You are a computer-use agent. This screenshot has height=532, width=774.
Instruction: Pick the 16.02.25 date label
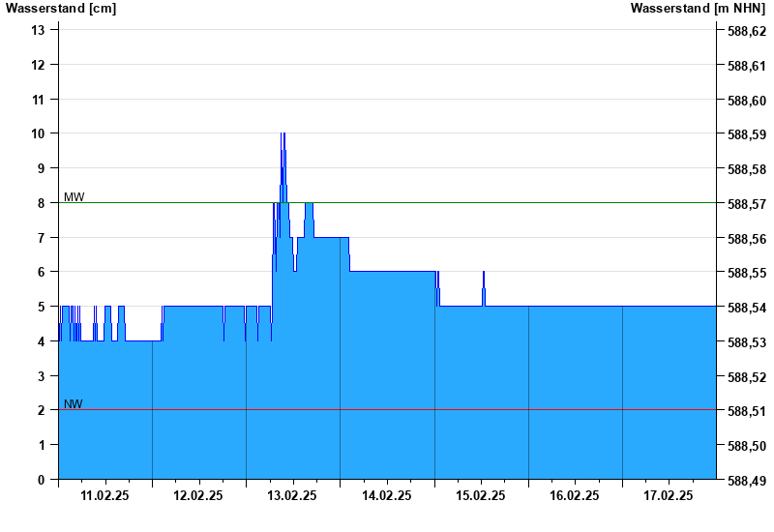[574, 495]
